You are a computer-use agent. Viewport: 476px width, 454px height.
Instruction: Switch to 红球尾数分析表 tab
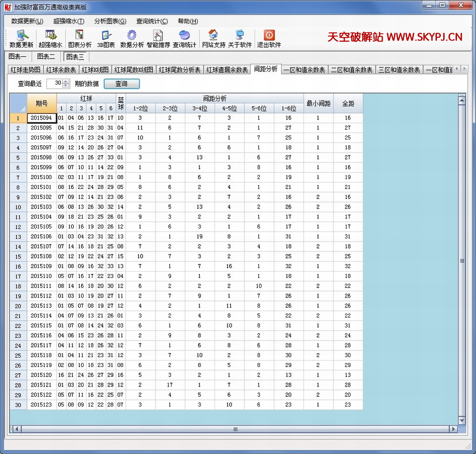[179, 70]
